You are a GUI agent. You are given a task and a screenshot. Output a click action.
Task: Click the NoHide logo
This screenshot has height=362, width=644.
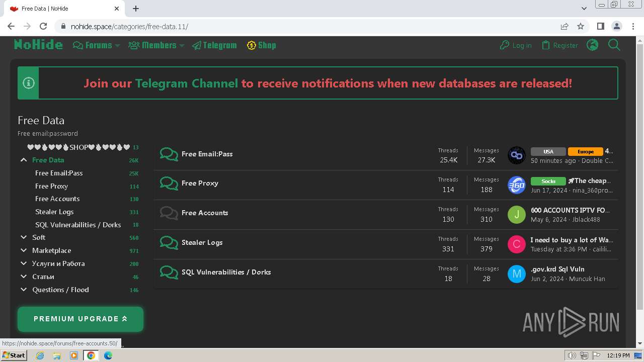point(38,45)
